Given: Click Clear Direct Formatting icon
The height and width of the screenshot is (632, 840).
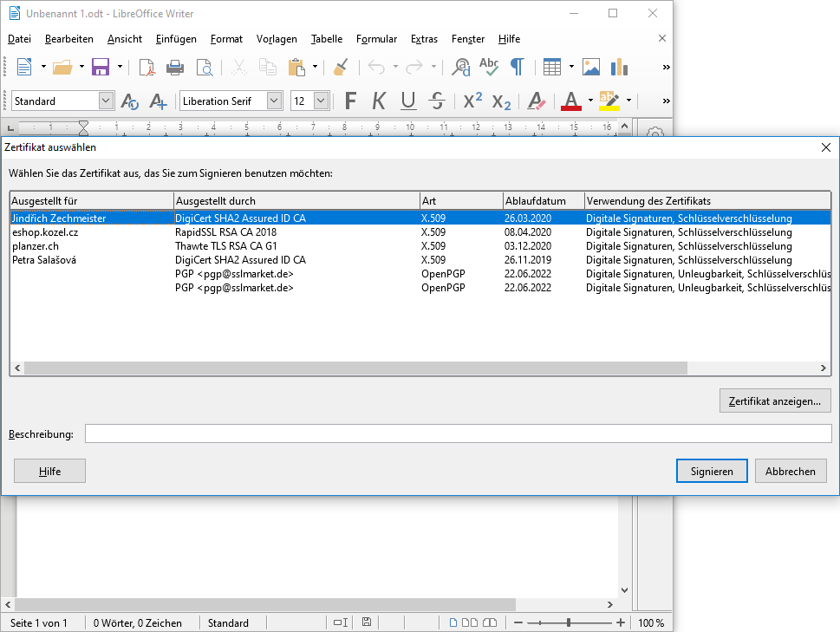Looking at the screenshot, I should [x=537, y=101].
